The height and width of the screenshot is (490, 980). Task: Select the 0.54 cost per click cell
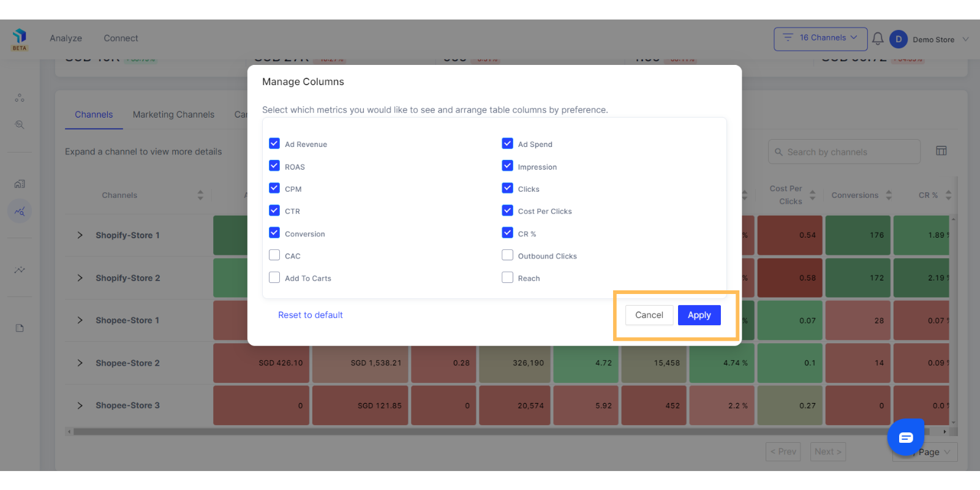pyautogui.click(x=790, y=235)
